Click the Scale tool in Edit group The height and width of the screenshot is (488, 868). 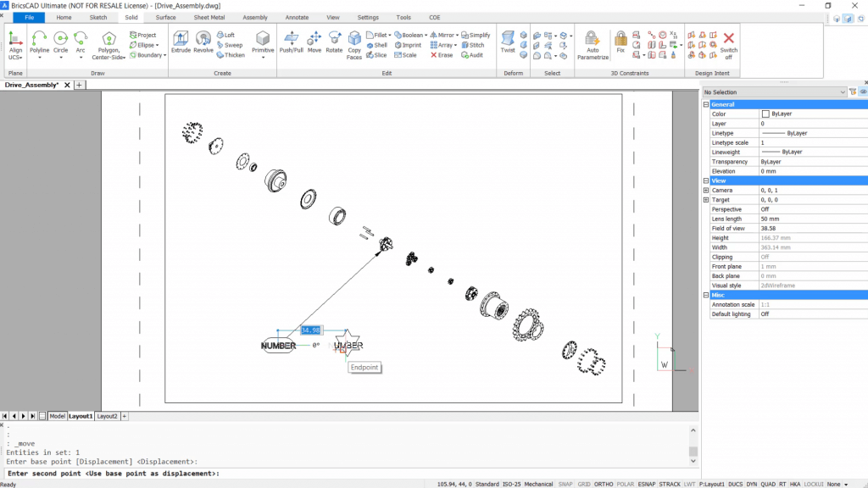tap(405, 55)
